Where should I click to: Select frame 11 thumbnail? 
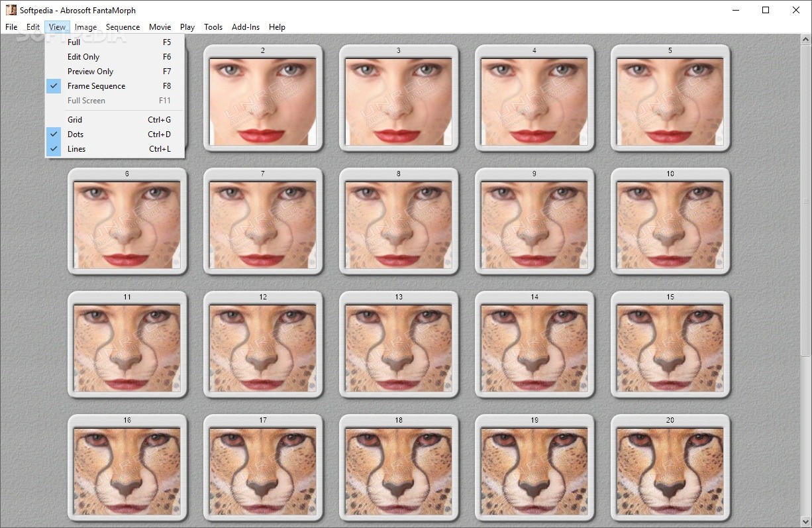[127, 344]
